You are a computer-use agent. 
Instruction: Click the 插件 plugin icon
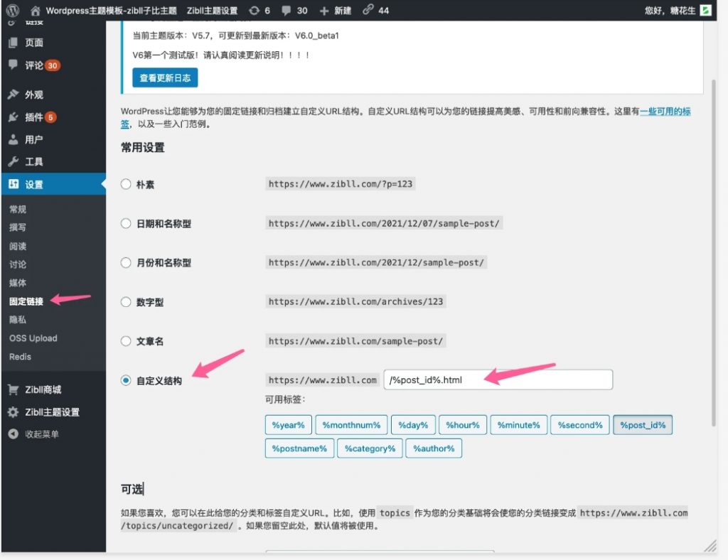[13, 117]
